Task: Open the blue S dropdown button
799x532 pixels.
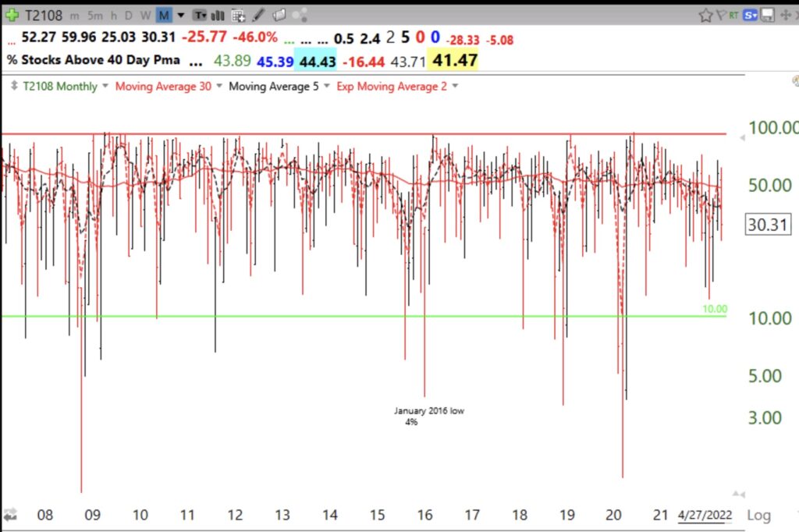Action: click(750, 16)
